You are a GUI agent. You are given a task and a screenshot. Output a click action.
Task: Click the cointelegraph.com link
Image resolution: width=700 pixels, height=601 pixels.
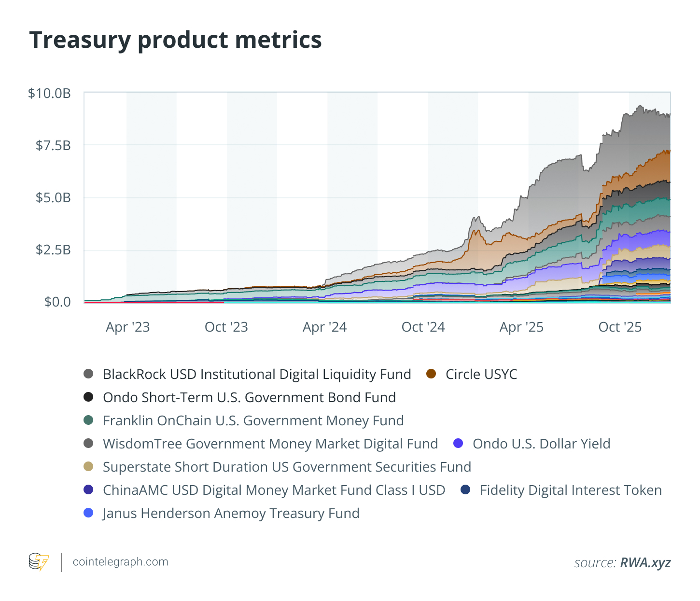(120, 562)
